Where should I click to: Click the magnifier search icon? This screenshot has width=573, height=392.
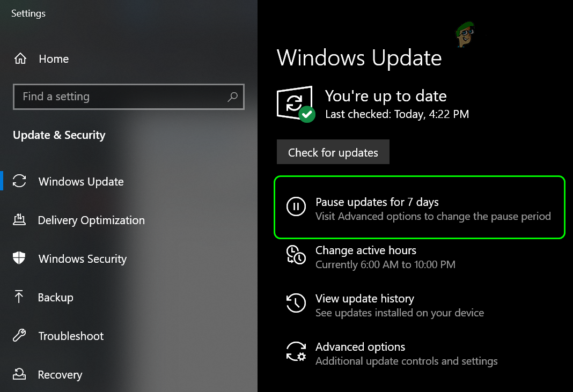click(232, 97)
